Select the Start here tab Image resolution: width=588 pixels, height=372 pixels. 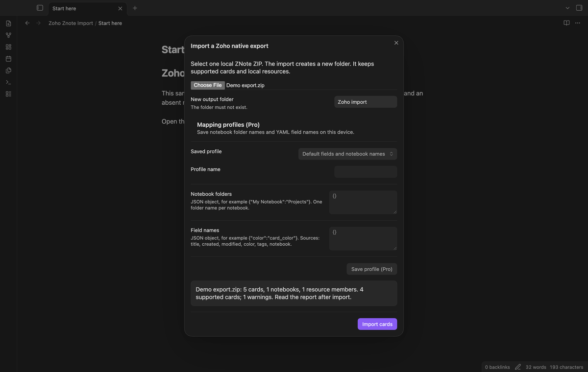coord(87,8)
